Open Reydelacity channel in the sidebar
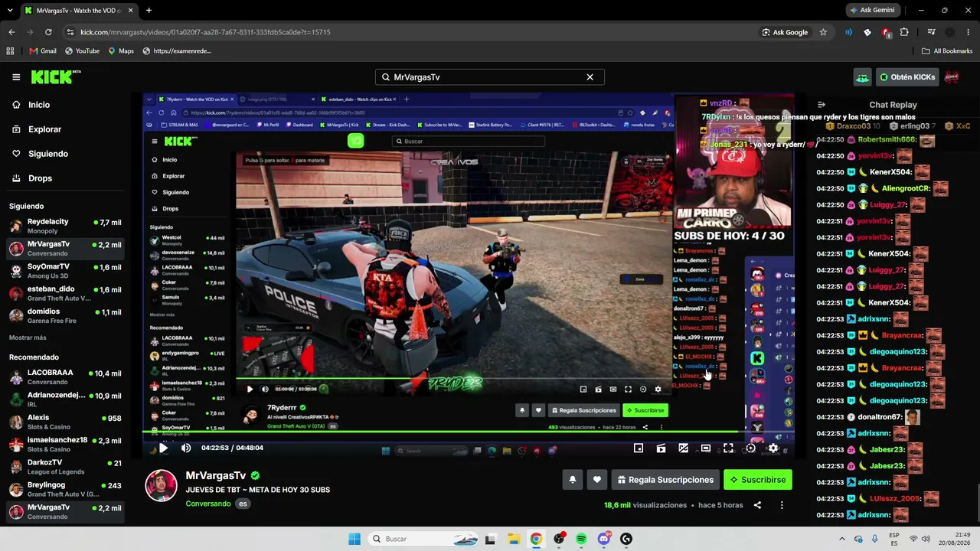This screenshot has height=551, width=980. tap(64, 226)
